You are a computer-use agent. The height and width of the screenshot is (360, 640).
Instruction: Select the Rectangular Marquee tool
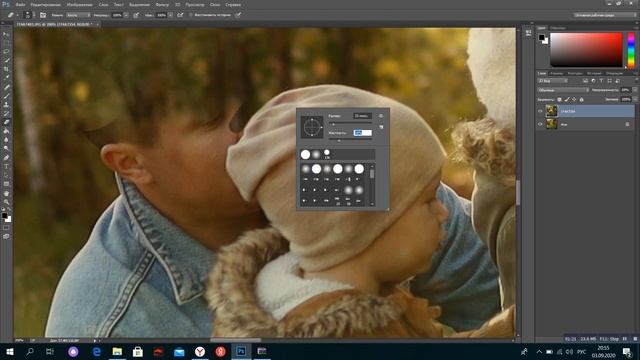click(6, 43)
